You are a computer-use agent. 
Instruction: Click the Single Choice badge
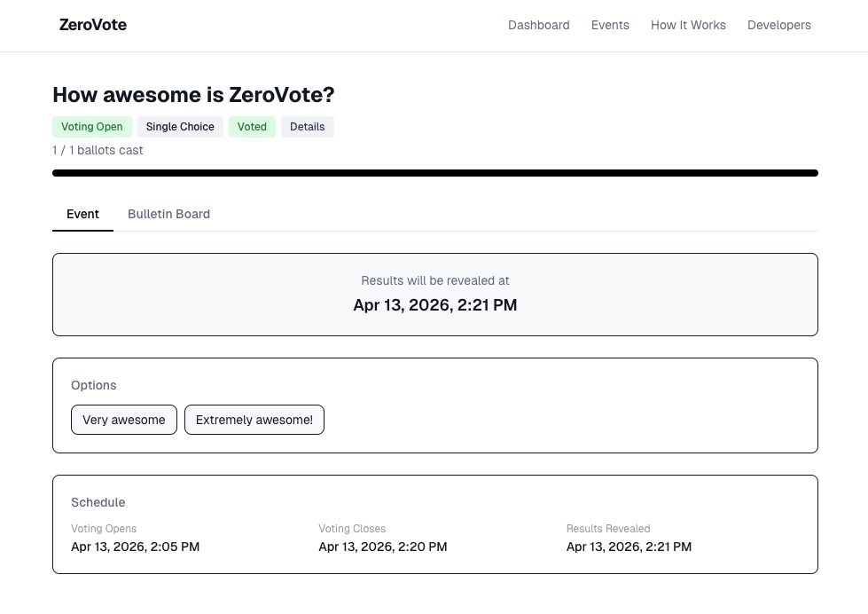pyautogui.click(x=180, y=127)
